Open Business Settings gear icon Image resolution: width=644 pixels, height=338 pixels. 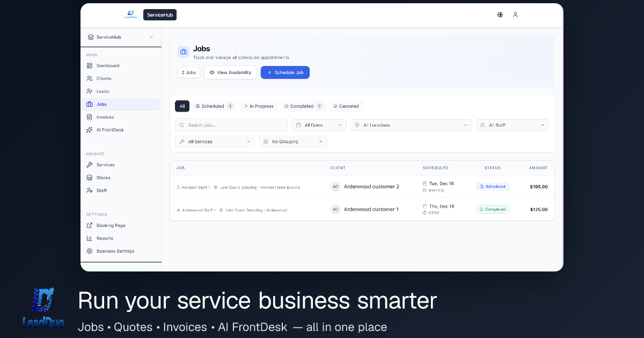(x=90, y=251)
